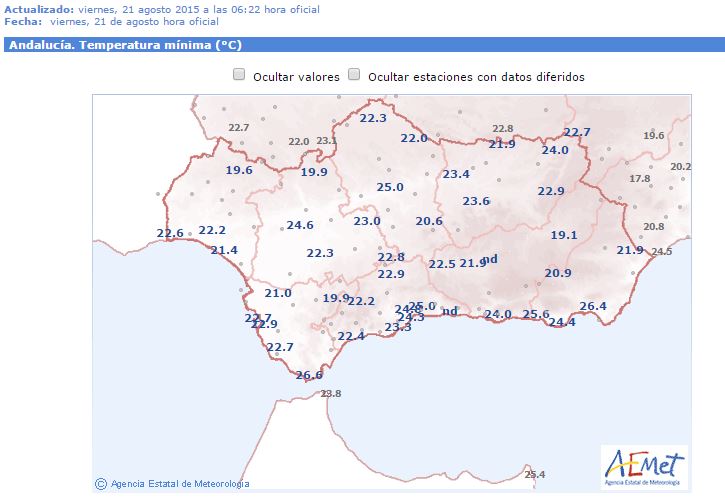Viewport: 725px width, 498px height.
Task: Select the station reading 19.1
Action: tap(565, 235)
